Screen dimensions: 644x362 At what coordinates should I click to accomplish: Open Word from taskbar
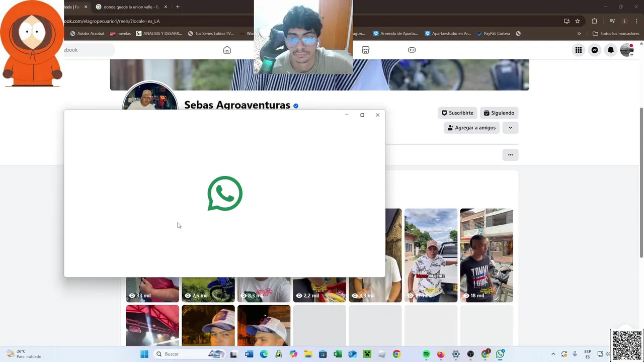point(249,354)
